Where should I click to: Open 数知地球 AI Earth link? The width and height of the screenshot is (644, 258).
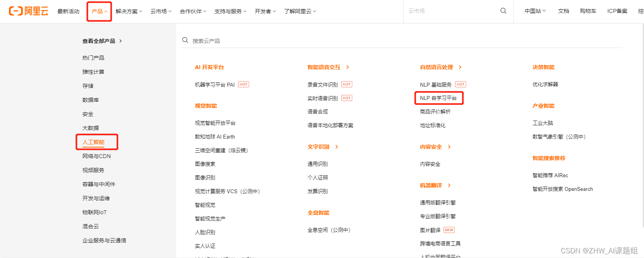click(215, 137)
